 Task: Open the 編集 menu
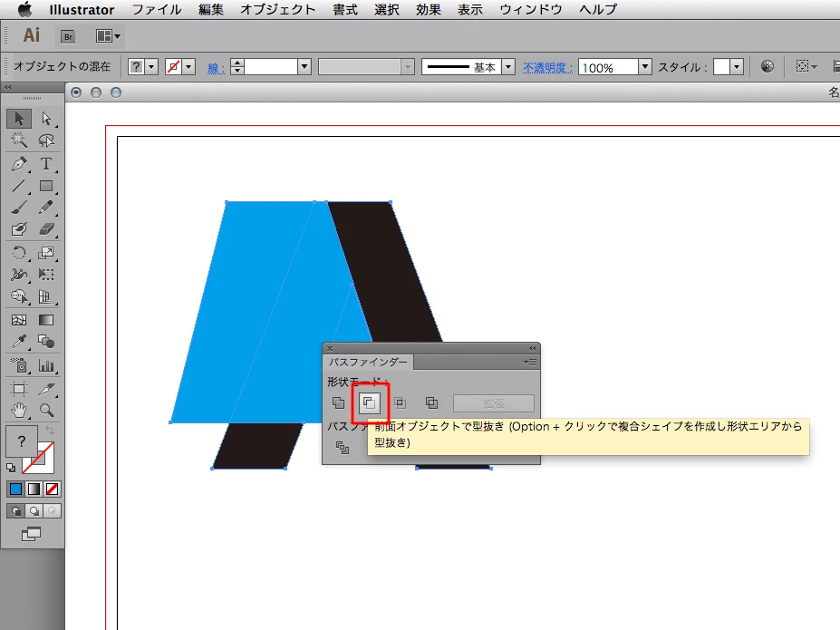[x=210, y=10]
